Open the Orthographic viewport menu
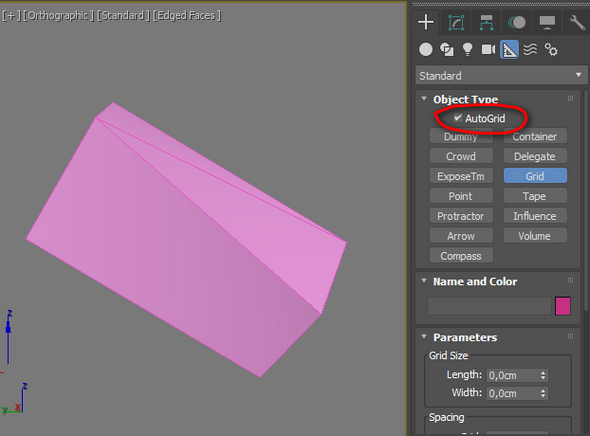Screen dimensions: 590x436 coord(58,15)
